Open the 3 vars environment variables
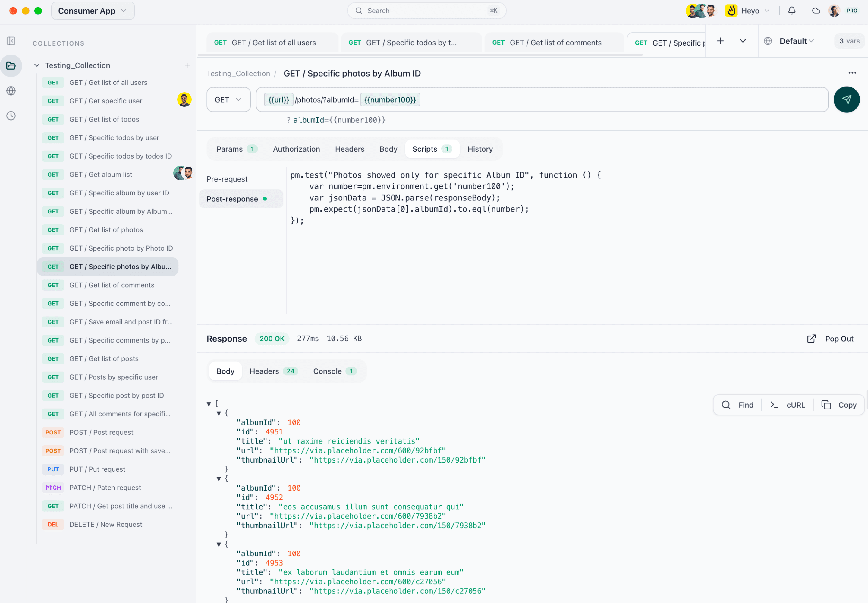This screenshot has width=868, height=603. [x=849, y=41]
